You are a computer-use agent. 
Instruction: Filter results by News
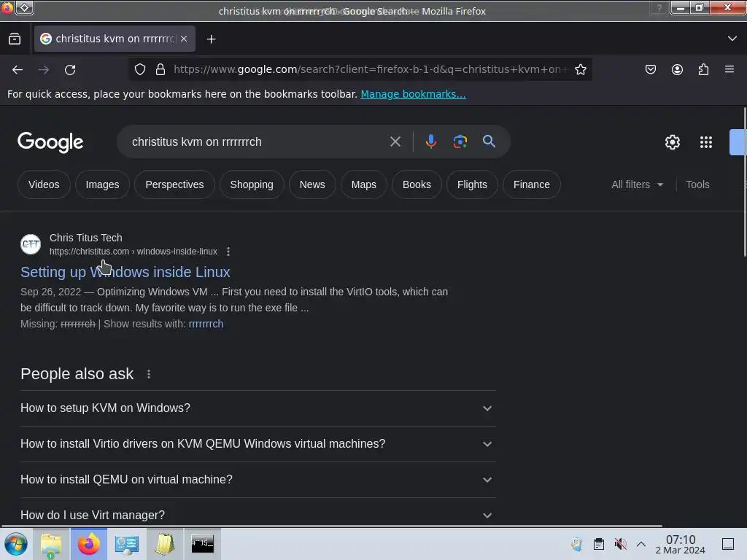pyautogui.click(x=312, y=184)
